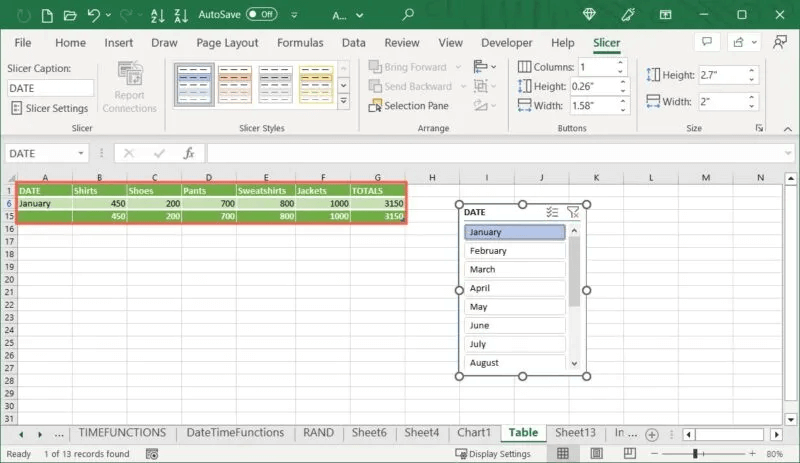This screenshot has width=800, height=463.
Task: Open the Formulas ribbon tab
Action: 300,43
